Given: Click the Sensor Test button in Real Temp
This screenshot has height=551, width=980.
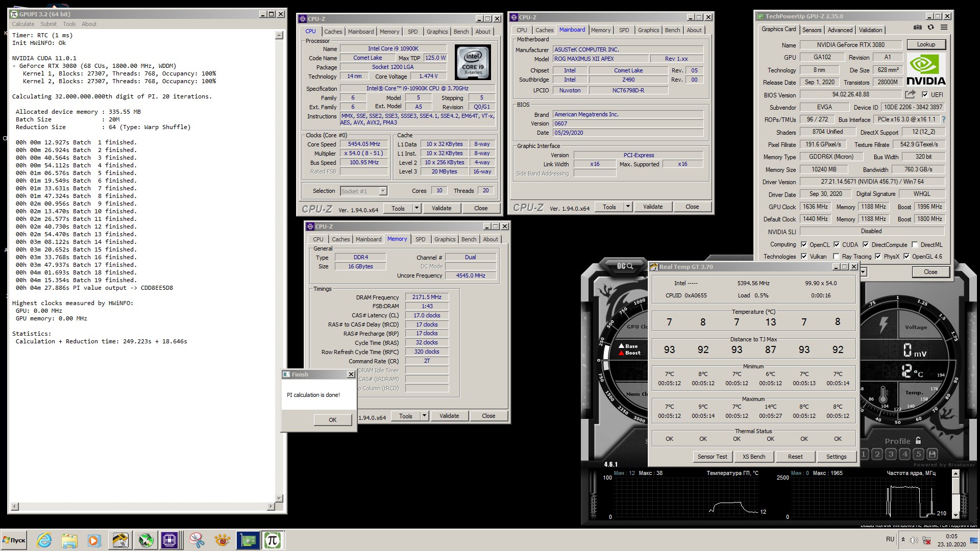Looking at the screenshot, I should point(712,457).
